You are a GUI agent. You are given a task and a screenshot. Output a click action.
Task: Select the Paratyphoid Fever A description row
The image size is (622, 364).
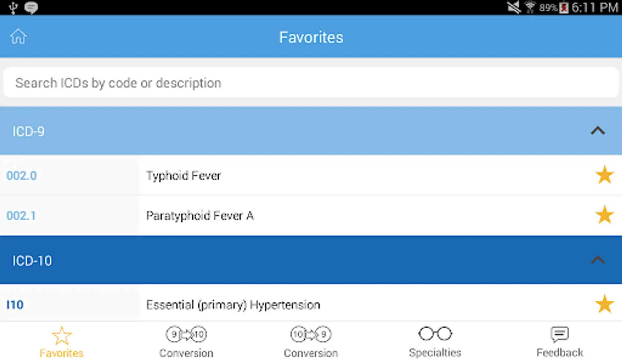(200, 216)
